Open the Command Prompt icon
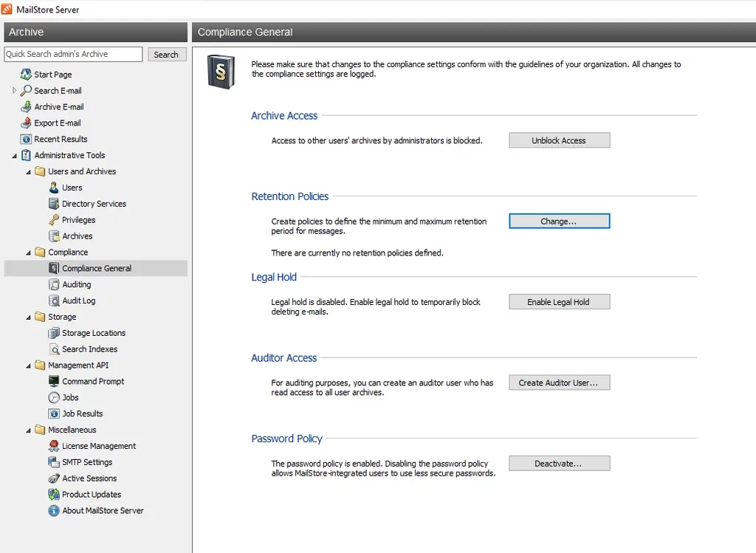 (x=54, y=382)
